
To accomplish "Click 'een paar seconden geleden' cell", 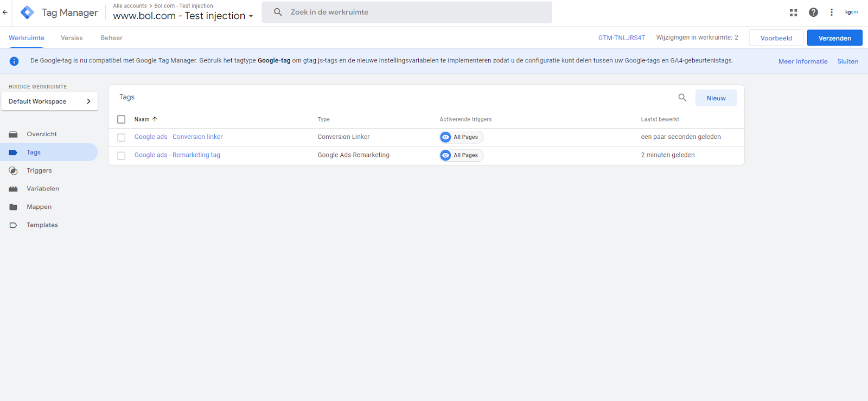I will pyautogui.click(x=681, y=137).
